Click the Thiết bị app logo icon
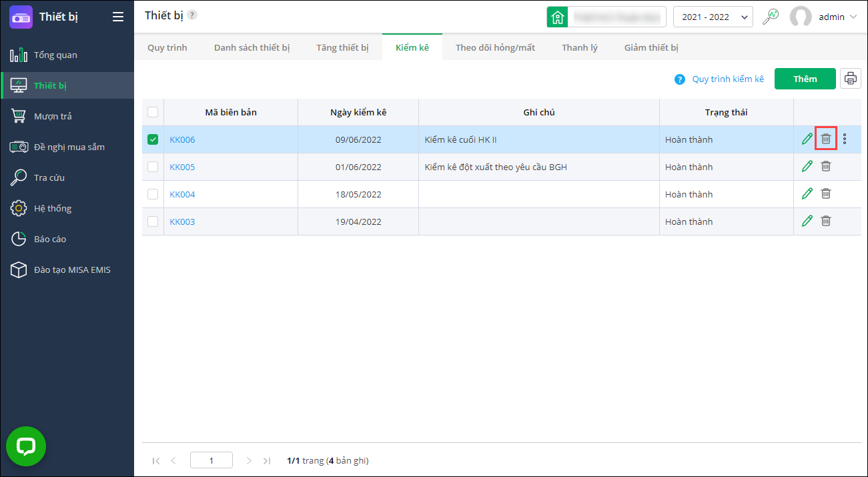Image resolution: width=868 pixels, height=477 pixels. [x=21, y=17]
